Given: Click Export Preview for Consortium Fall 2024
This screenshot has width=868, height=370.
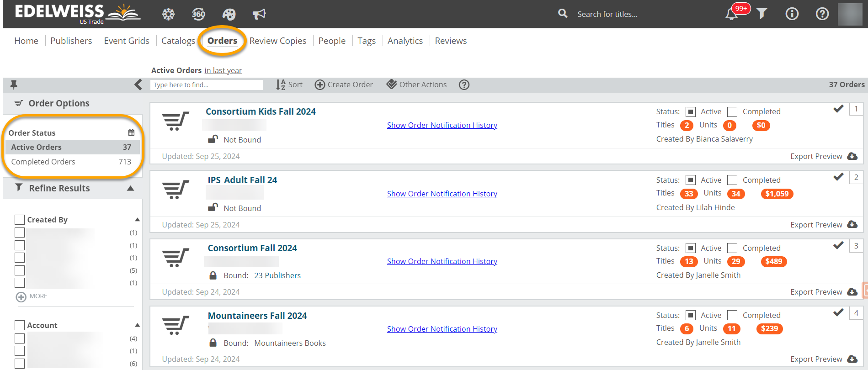Looking at the screenshot, I should pyautogui.click(x=816, y=292).
